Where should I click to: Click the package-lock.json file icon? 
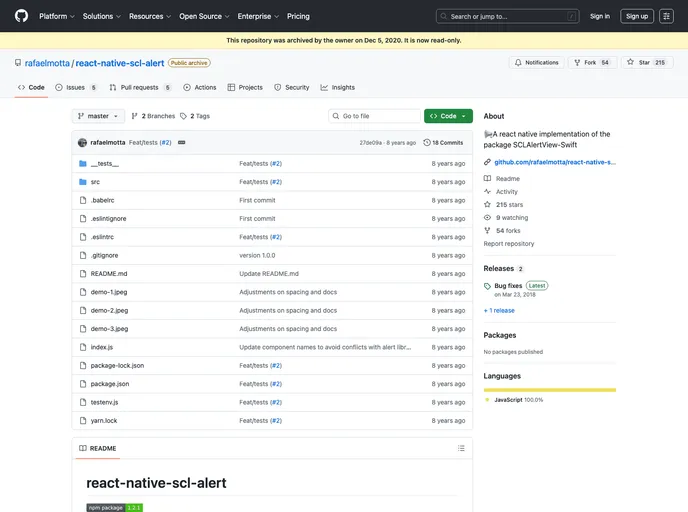click(83, 366)
